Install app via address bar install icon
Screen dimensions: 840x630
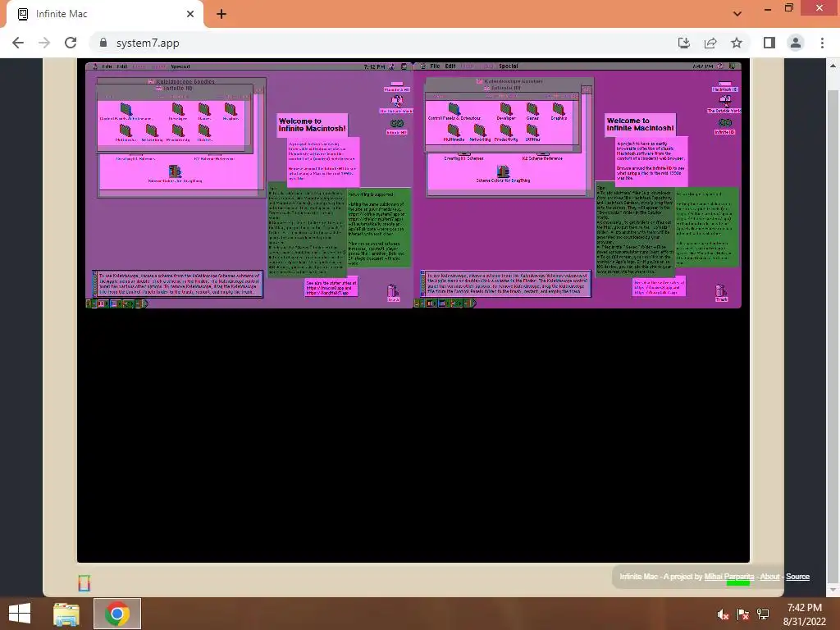click(684, 43)
